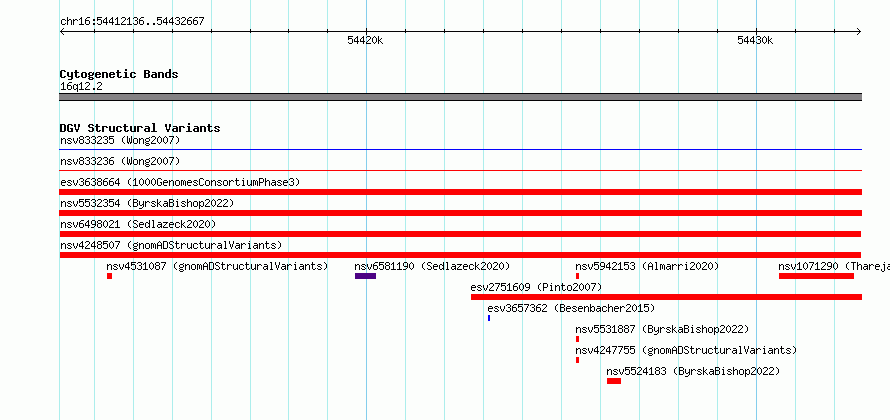890x420 pixels.
Task: Click the thin red nsv833236 variant line
Action: (x=461, y=170)
